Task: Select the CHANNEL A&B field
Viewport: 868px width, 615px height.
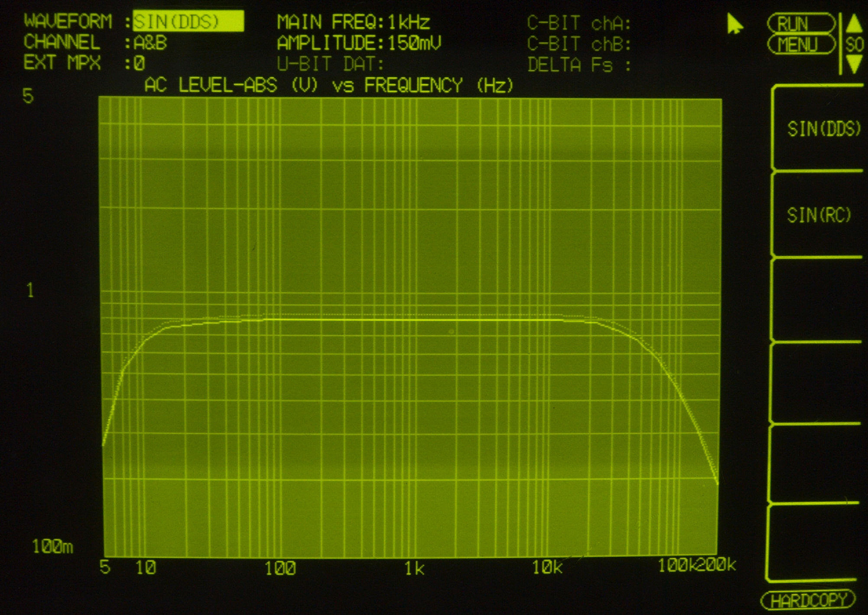Action: [150, 43]
